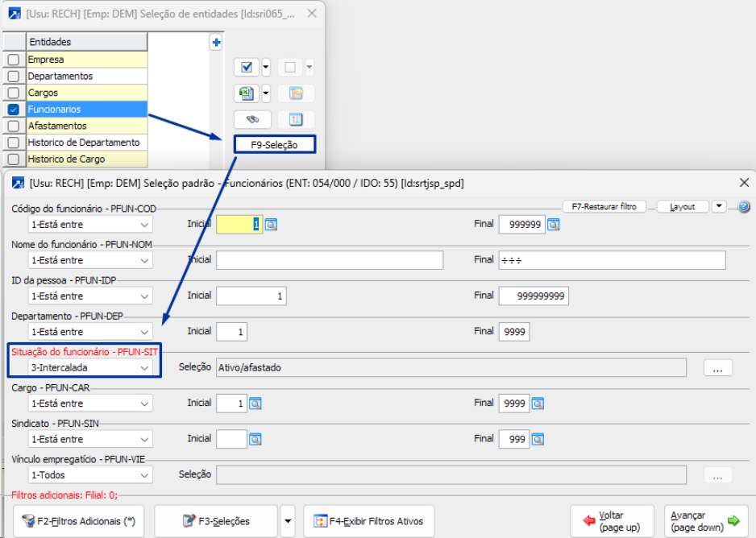Select the Afastamentos row in entities list
The height and width of the screenshot is (538, 756).
click(x=86, y=126)
